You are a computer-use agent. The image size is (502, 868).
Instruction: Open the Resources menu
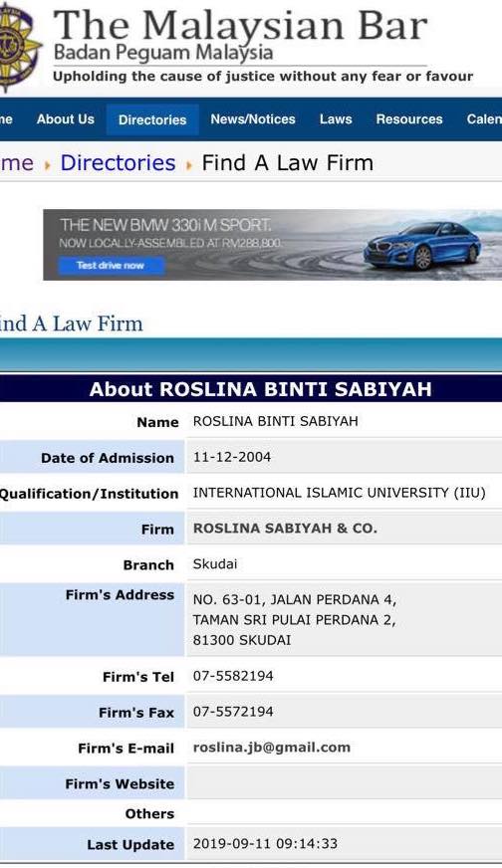point(409,119)
